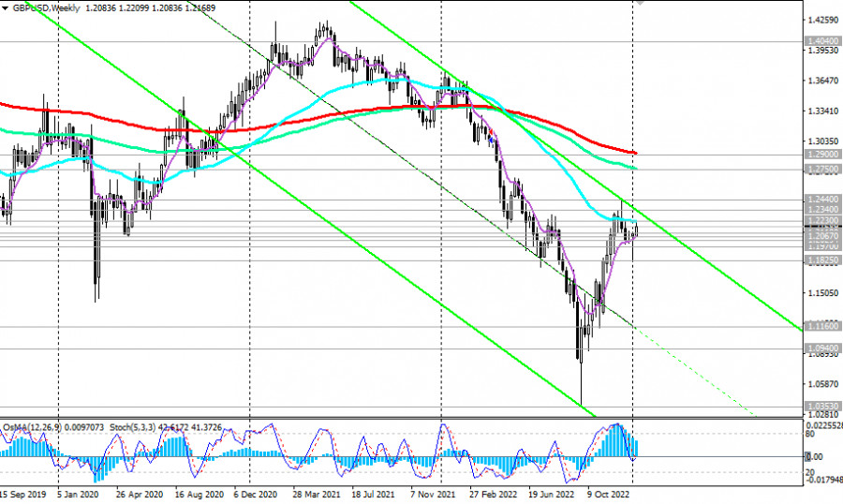
Task: Select the GBPUSD,Weekly chart title label
Action: pos(46,8)
